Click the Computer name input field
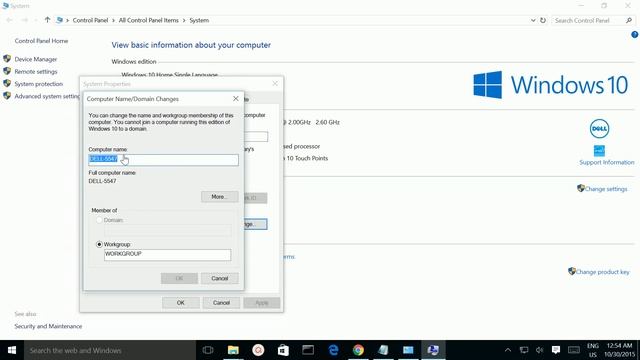640x360 pixels. 163,160
